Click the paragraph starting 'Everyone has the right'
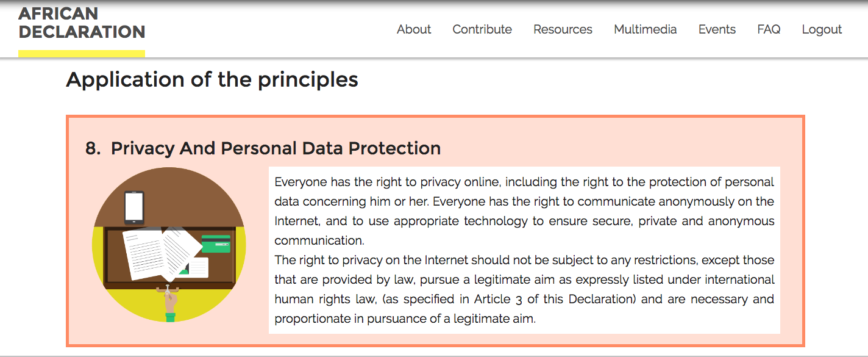 [524, 211]
